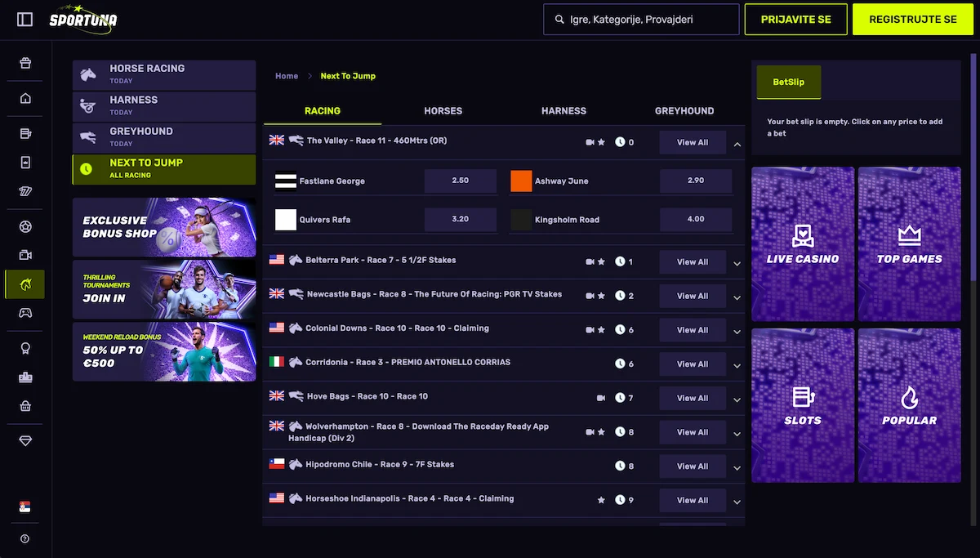Toggle favorite star for The Valley race
The height and width of the screenshot is (558, 980).
tap(602, 142)
